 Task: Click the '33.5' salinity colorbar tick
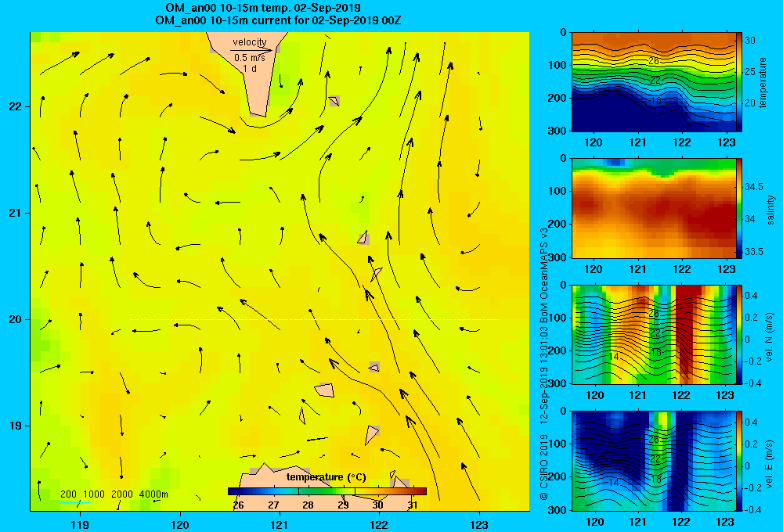tap(753, 252)
